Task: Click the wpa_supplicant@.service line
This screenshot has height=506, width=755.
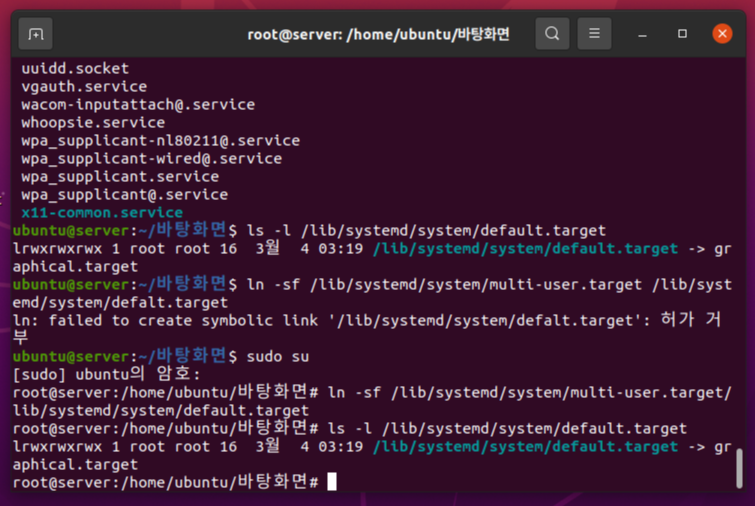Action: pyautogui.click(x=125, y=195)
